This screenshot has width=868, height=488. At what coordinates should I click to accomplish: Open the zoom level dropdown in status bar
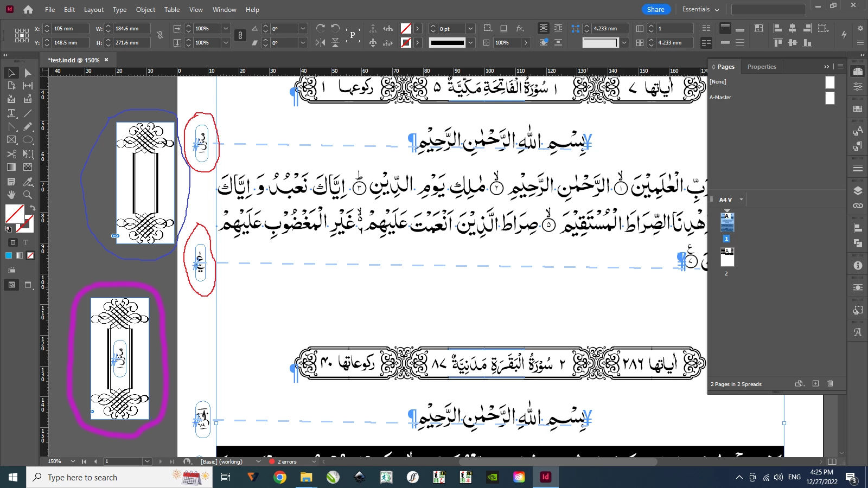(73, 461)
